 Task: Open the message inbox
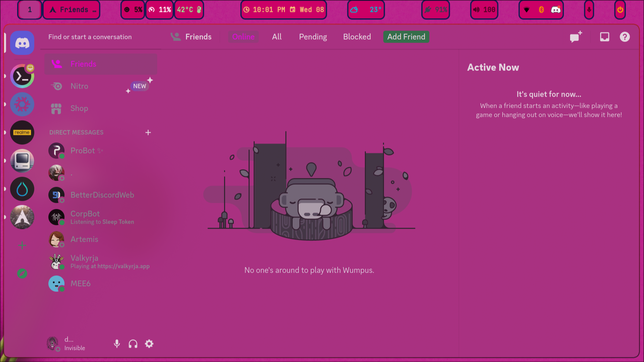coord(604,37)
